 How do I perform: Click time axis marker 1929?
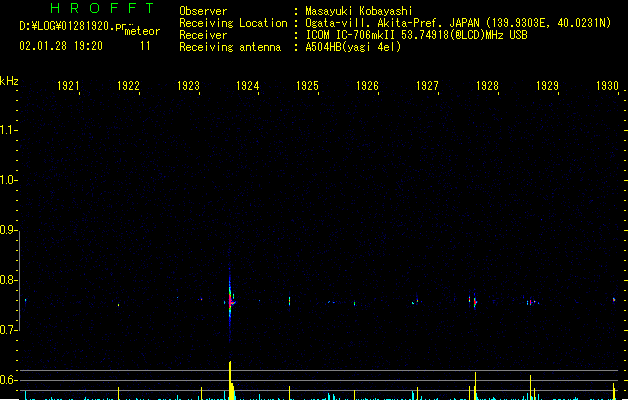tap(547, 86)
